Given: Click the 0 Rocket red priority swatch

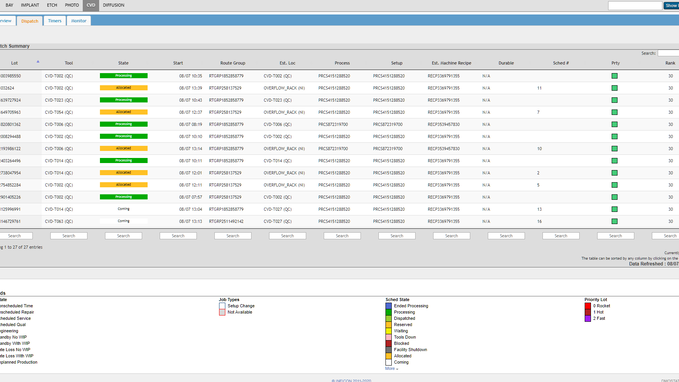Looking at the screenshot, I should coord(588,306).
